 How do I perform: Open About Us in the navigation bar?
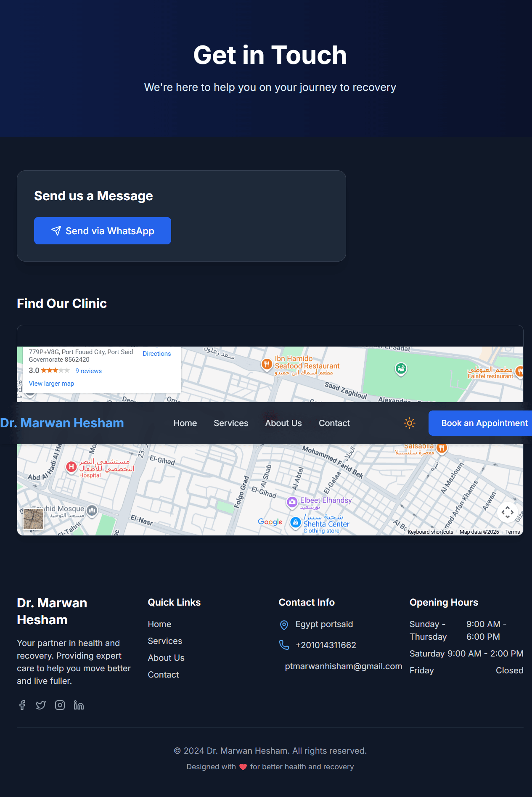tap(283, 423)
